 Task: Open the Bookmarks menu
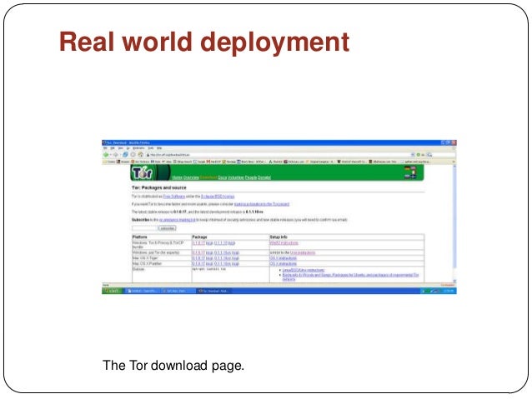138,148
